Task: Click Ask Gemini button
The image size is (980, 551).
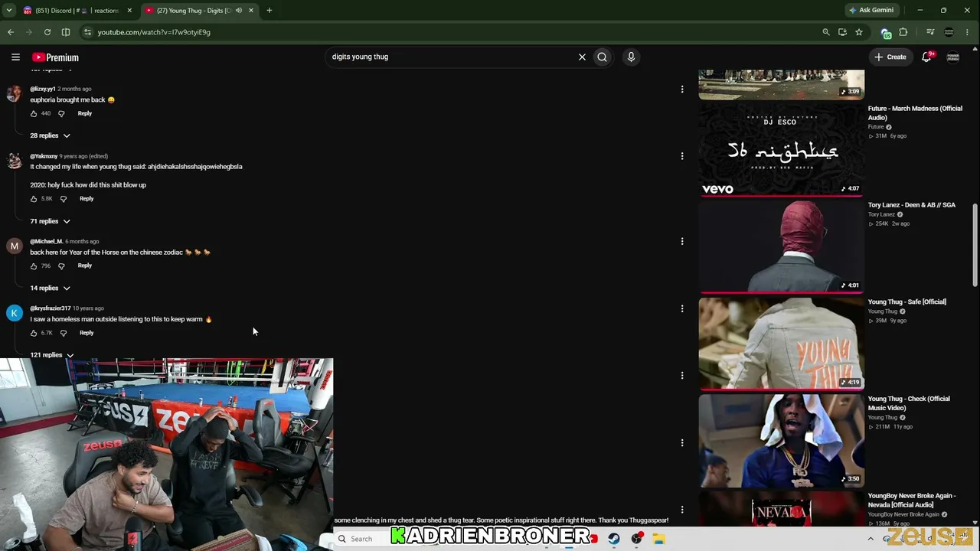Action: pyautogui.click(x=871, y=10)
